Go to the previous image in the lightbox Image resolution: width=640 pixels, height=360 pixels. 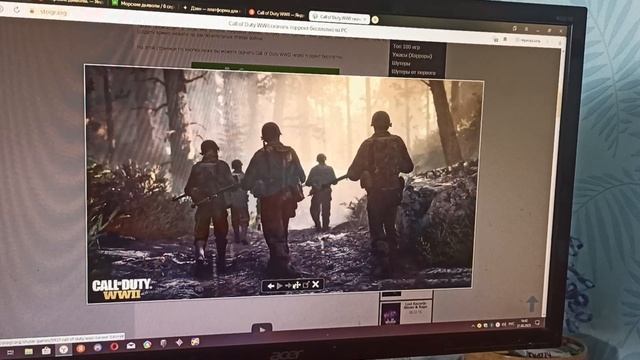click(x=270, y=286)
